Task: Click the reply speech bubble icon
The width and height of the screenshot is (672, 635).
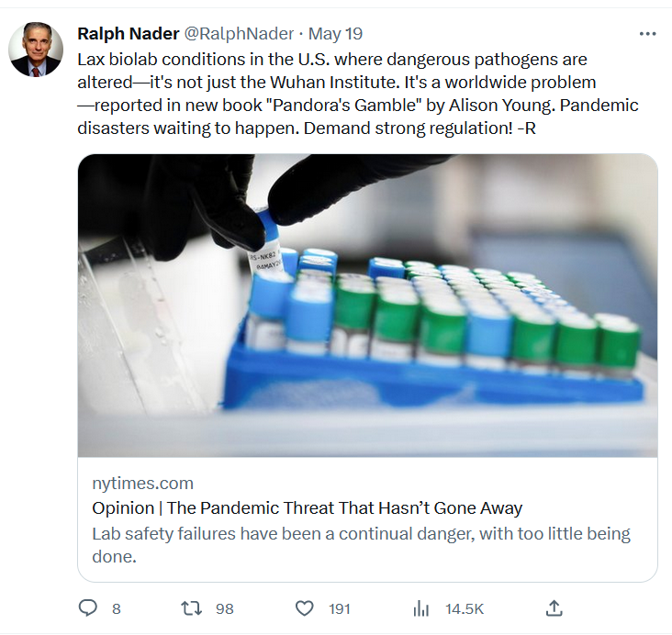Action: (x=88, y=608)
